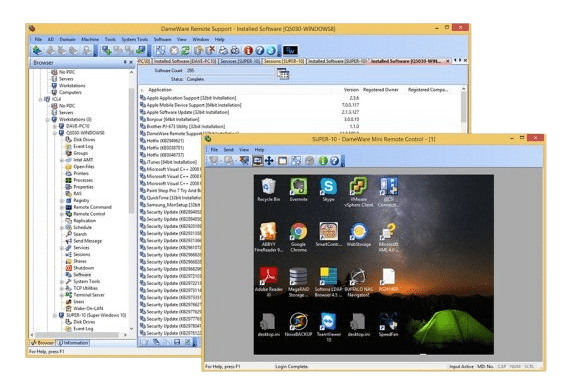
Task: Open Send menu in Mini Remote Control
Action: point(228,150)
